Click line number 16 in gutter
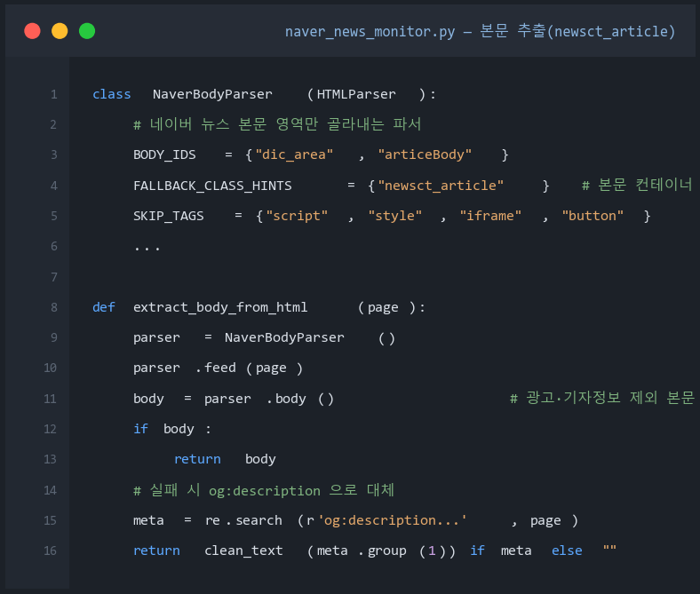Image resolution: width=700 pixels, height=594 pixels. [x=51, y=550]
